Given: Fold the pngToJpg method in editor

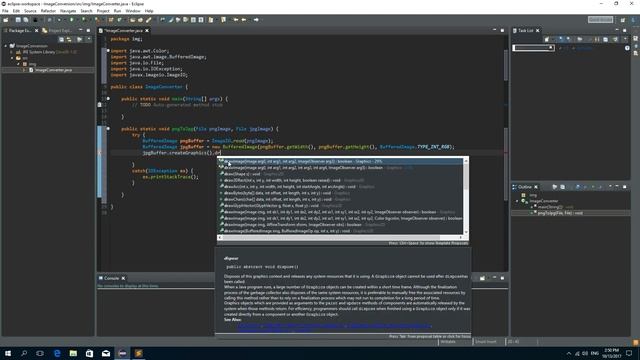Looking at the screenshot, I should [x=108, y=129].
